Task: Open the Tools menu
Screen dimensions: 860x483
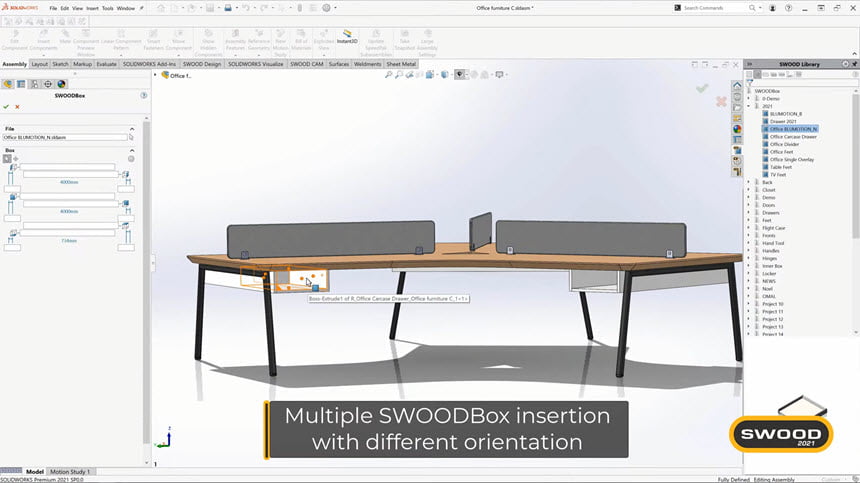Action: pos(108,8)
